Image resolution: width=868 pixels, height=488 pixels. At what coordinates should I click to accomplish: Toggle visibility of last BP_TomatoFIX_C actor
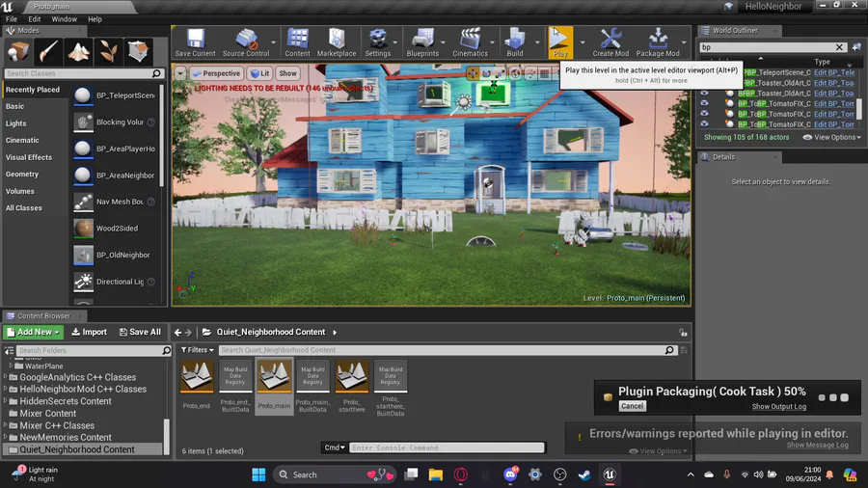coord(704,124)
